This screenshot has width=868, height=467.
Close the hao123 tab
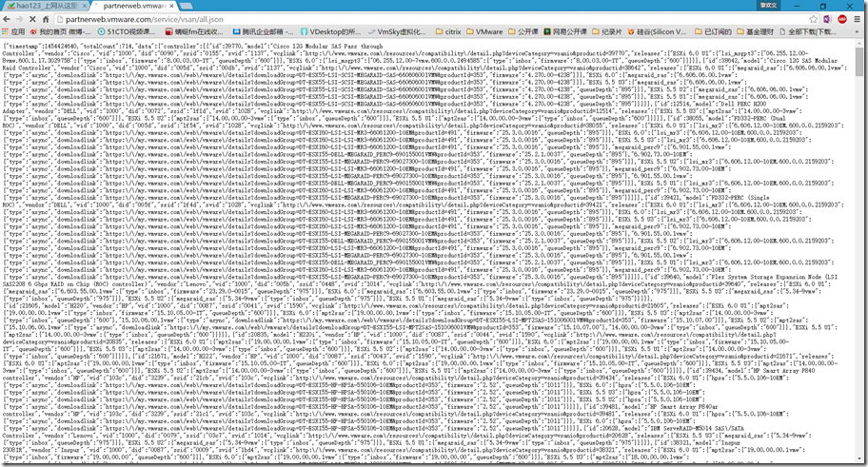tap(85, 6)
